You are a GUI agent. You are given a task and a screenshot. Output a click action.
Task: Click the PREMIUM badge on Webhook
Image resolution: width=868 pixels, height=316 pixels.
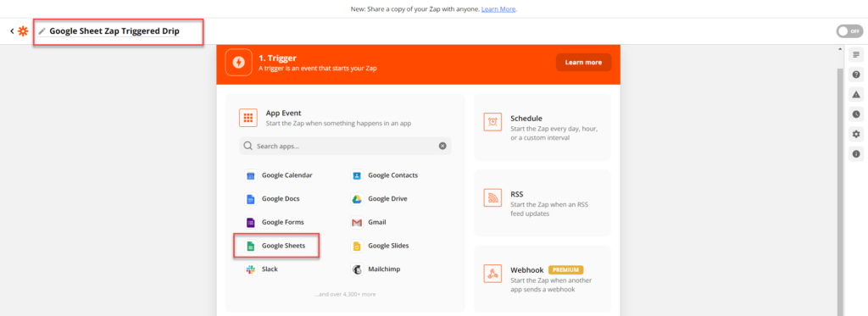click(565, 270)
